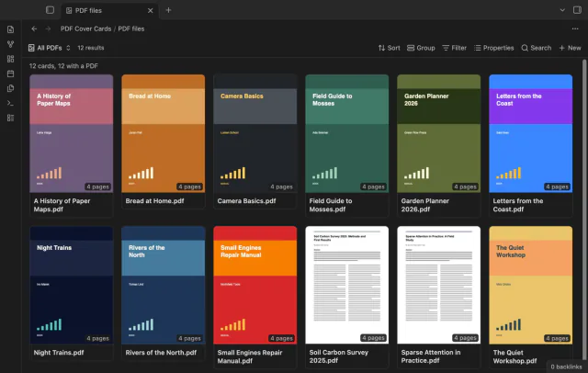Open Bread at Home cover card
The image size is (588, 373).
pos(164,133)
